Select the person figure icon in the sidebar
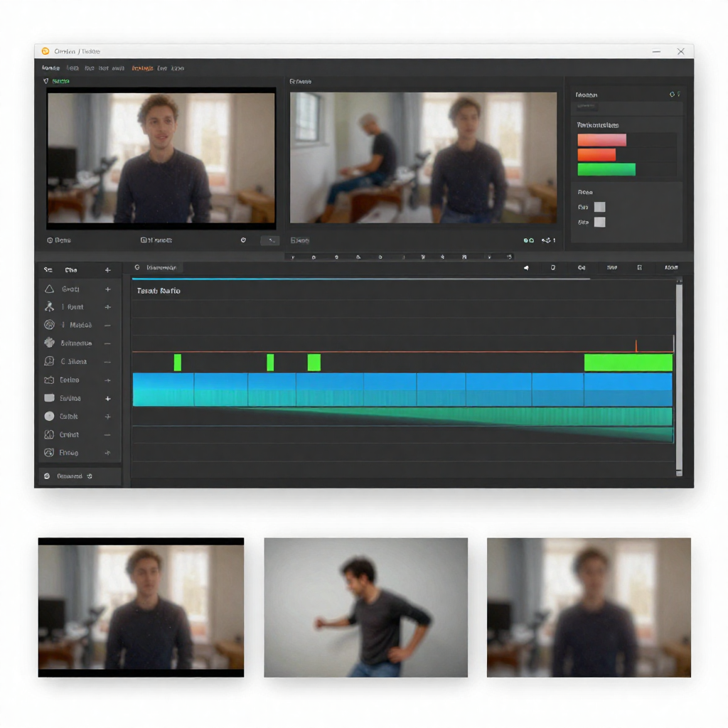The image size is (728, 728). (49, 306)
